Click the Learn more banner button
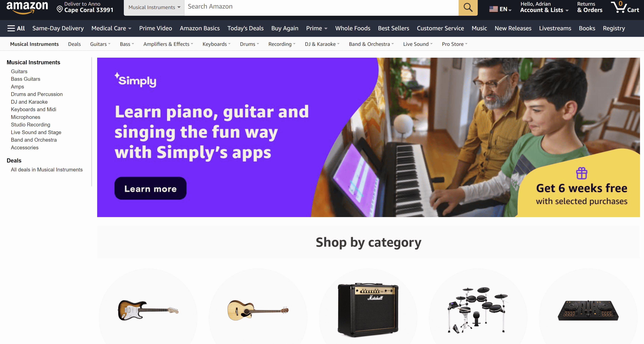This screenshot has width=644, height=344. pyautogui.click(x=150, y=189)
